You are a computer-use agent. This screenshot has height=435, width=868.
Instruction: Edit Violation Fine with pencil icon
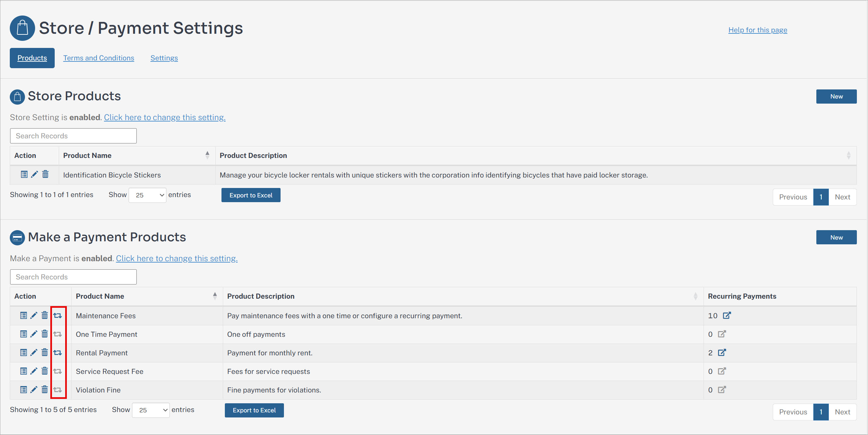[x=34, y=390]
